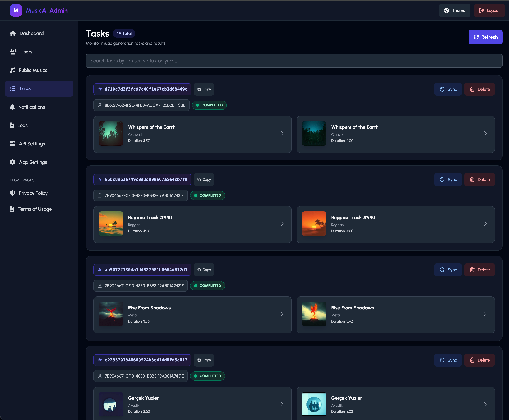This screenshot has width=509, height=420.
Task: Open API Settings
Action: pos(39,144)
